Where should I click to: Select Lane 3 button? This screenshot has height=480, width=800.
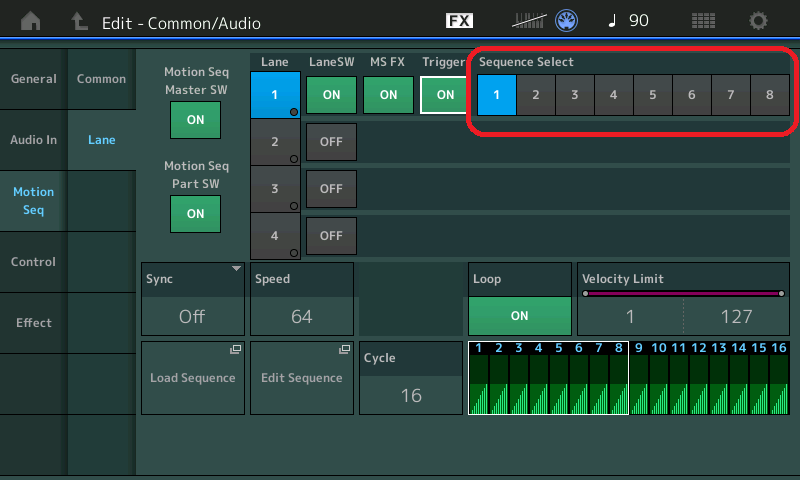pyautogui.click(x=274, y=189)
